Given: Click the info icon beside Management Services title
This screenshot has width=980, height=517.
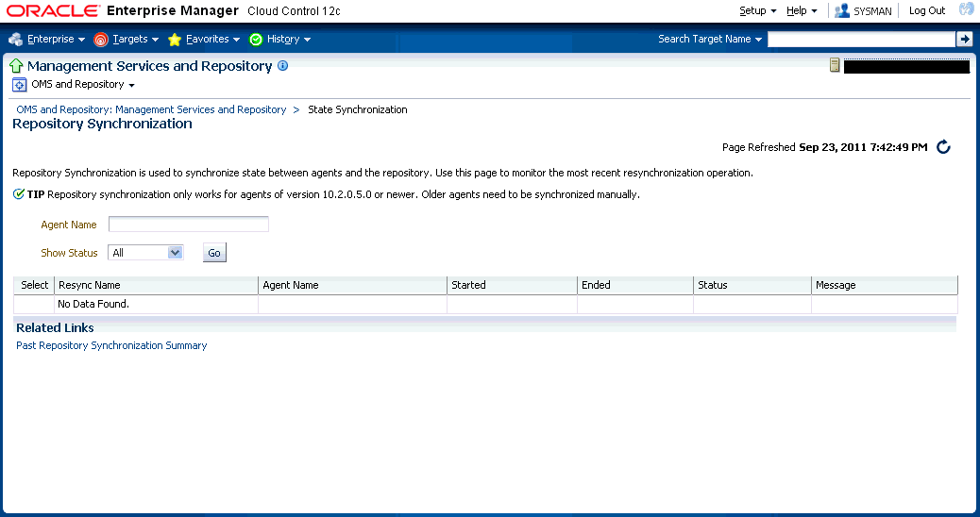Looking at the screenshot, I should pos(282,65).
